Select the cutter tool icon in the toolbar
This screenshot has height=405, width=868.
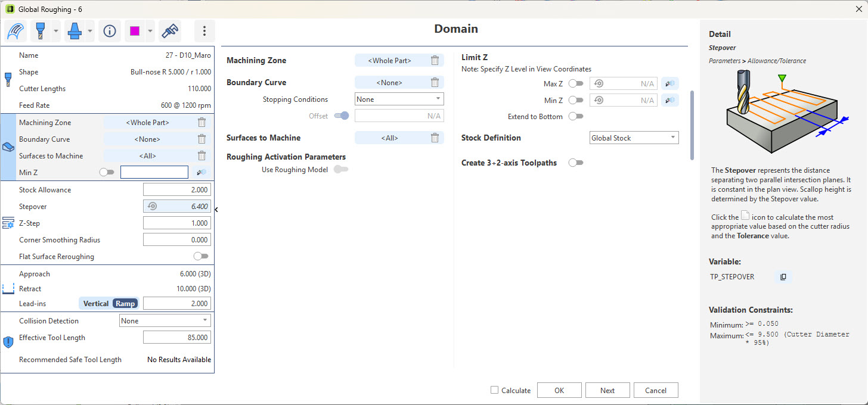[41, 31]
